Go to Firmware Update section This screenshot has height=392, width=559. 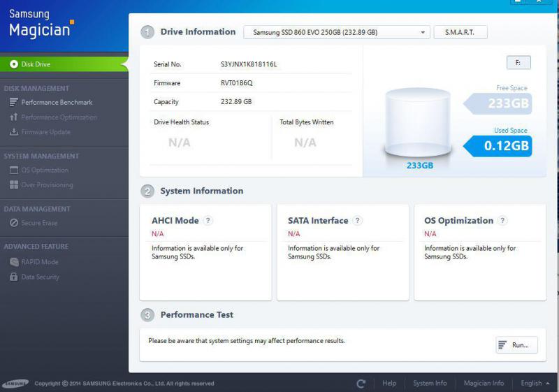point(45,132)
